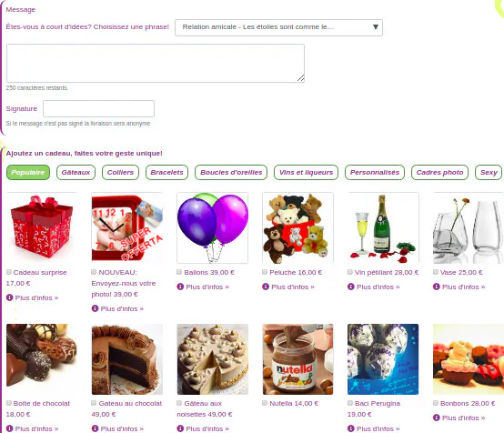Click info icon under Peluche

click(266, 287)
